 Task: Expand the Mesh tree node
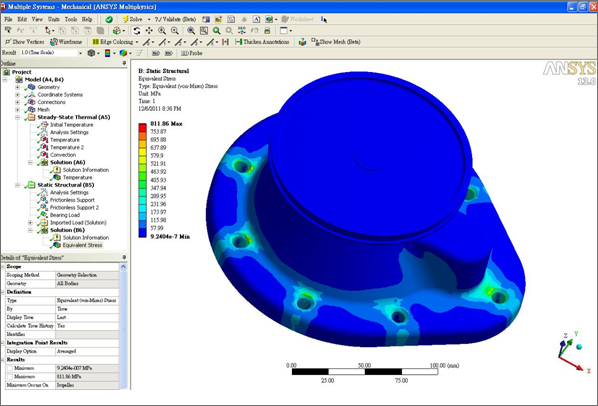(x=17, y=110)
